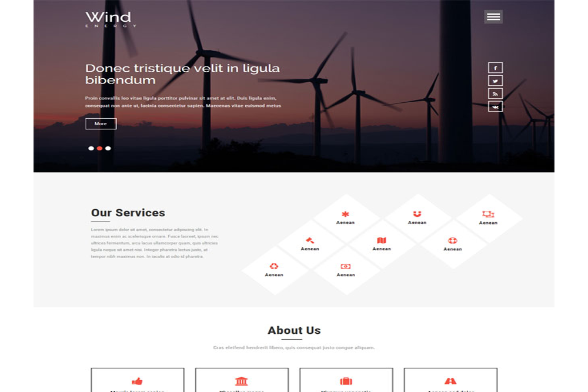Click the 'Lorem ipsum dolor sit amet' services paragraph

[x=155, y=243]
